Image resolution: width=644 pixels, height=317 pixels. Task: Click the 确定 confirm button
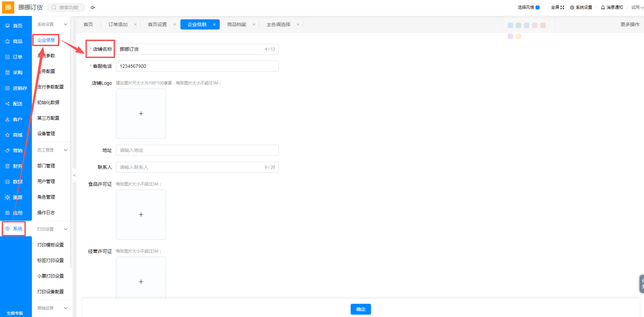(x=361, y=309)
